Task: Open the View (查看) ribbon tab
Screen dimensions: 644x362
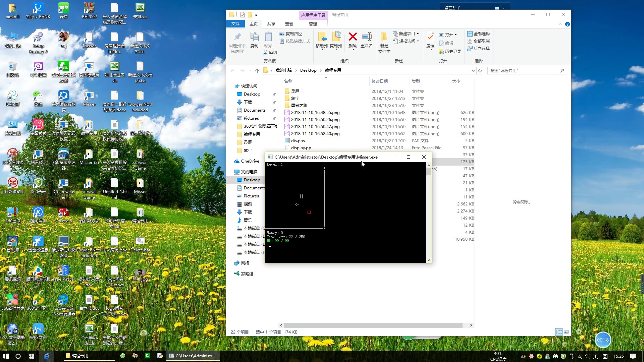Action: pos(289,24)
